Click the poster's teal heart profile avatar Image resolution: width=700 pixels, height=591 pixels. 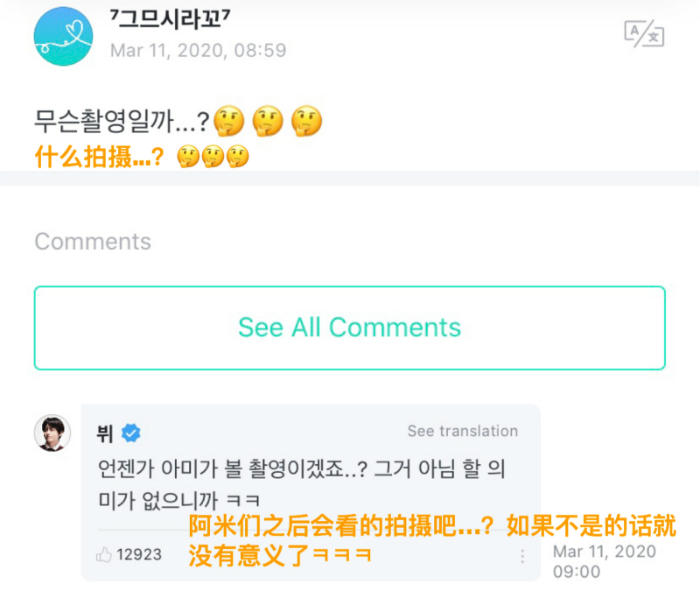[62, 37]
